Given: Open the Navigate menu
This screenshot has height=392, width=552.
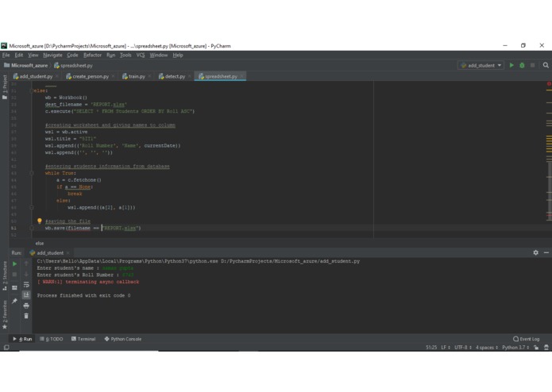Looking at the screenshot, I should (x=52, y=56).
